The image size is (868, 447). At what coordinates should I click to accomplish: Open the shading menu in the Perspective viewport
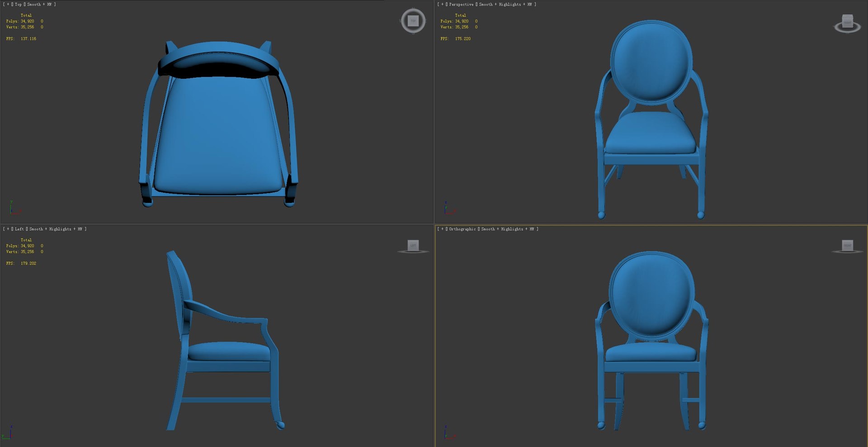click(x=505, y=5)
